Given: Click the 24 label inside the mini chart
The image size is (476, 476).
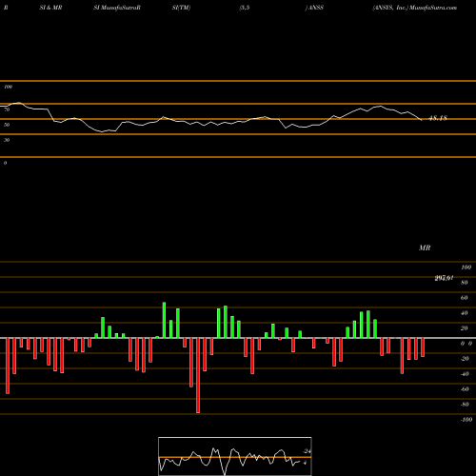Looking at the screenshot, I should [x=307, y=451].
